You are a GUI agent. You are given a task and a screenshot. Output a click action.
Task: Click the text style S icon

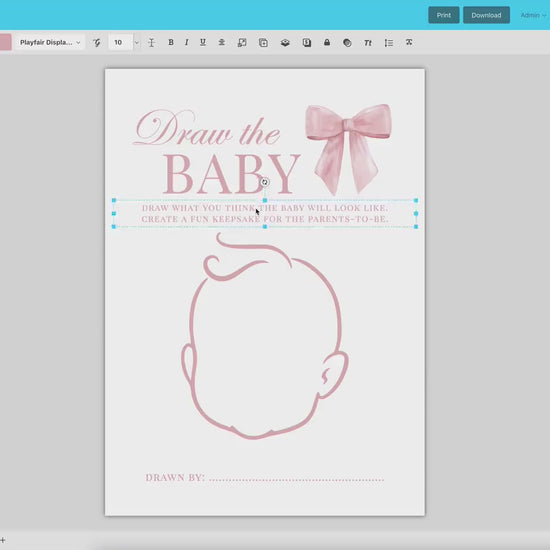coord(307,43)
